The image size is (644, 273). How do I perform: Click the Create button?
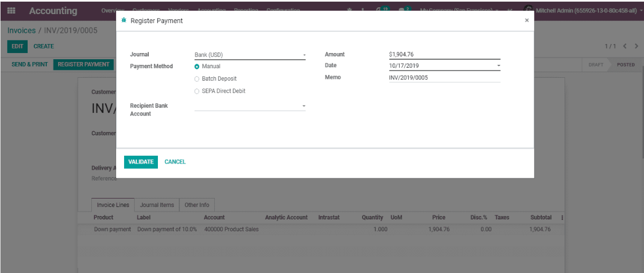coord(43,46)
